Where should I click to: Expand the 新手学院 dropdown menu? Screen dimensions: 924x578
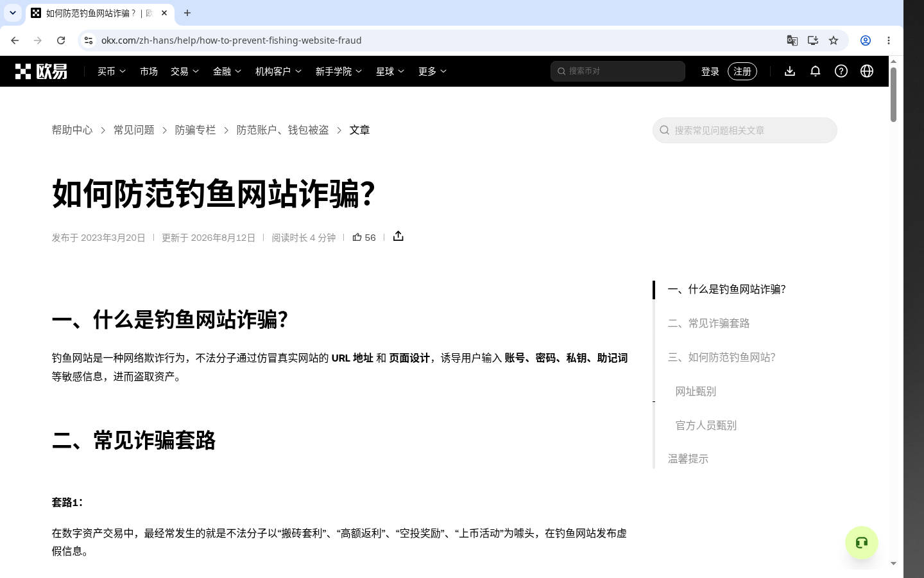click(339, 71)
